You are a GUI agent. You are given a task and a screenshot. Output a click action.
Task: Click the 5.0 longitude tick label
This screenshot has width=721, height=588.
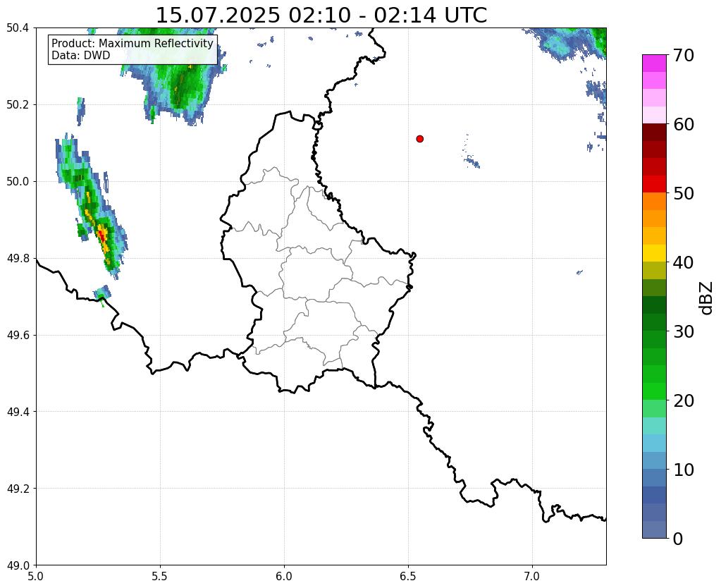click(36, 576)
